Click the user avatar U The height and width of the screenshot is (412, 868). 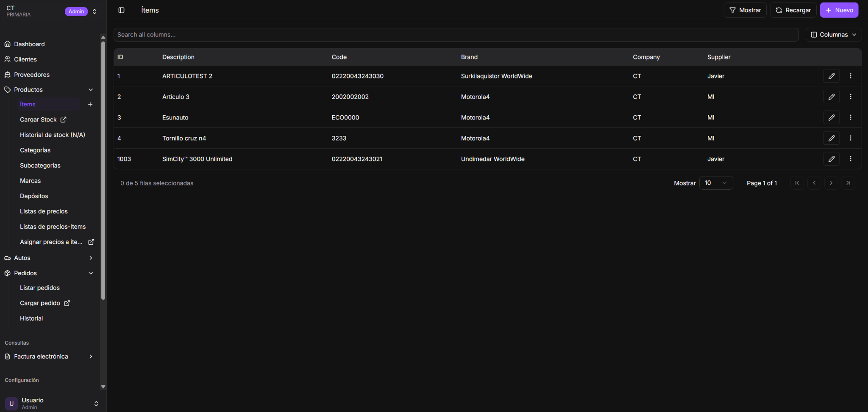click(11, 404)
